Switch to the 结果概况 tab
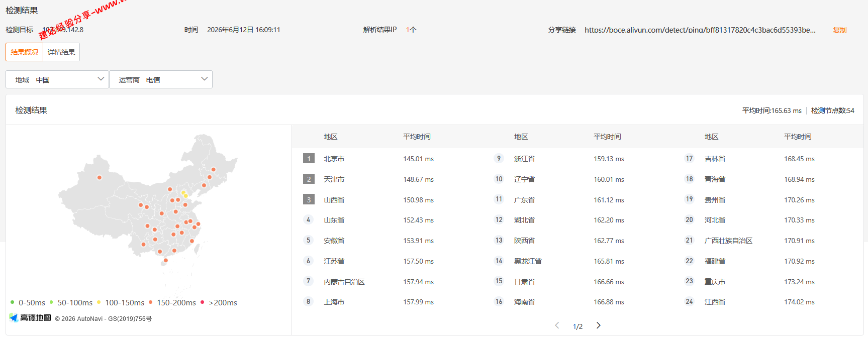The image size is (868, 339). tap(25, 52)
